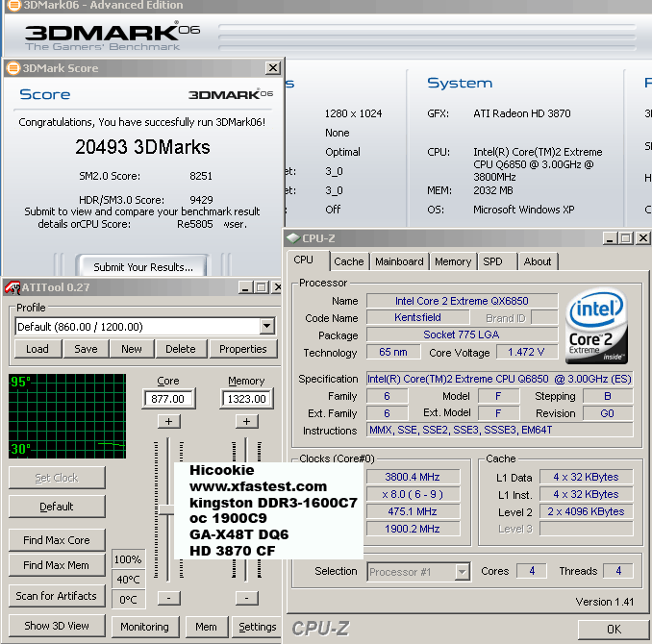Click the resolution value 1280 x 1024
Screen dimensions: 652x644
353,113
